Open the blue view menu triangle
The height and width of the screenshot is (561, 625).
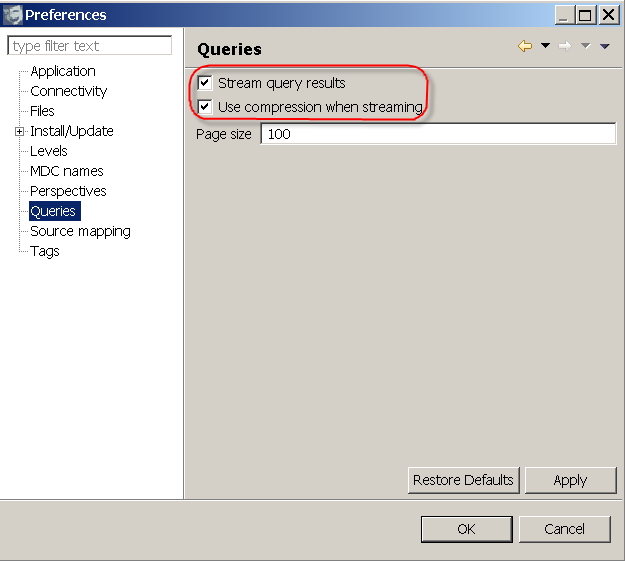605,46
